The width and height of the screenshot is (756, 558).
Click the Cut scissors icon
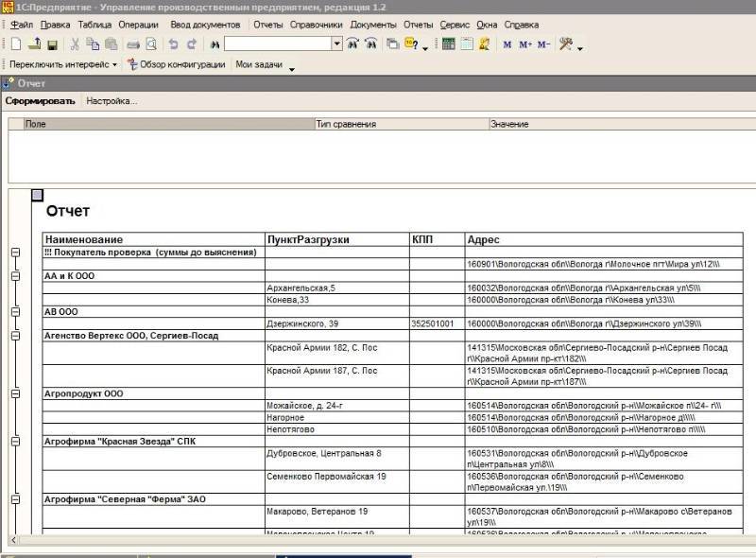click(74, 44)
